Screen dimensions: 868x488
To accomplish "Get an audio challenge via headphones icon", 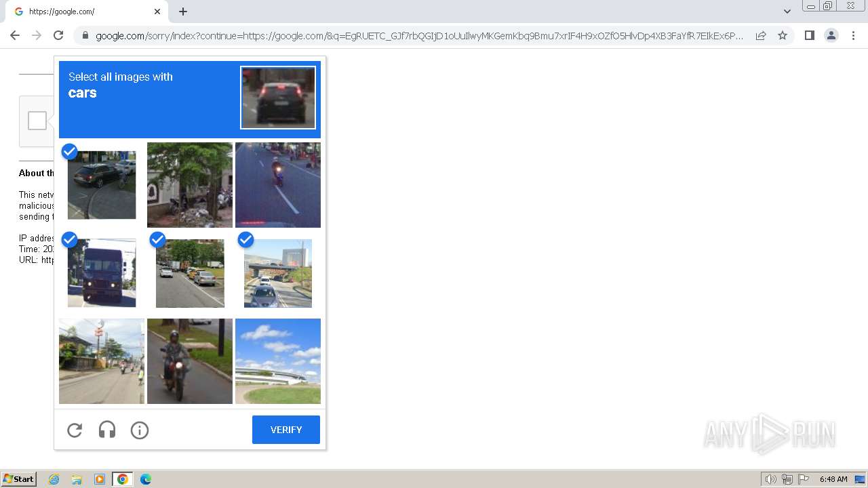I will click(107, 430).
